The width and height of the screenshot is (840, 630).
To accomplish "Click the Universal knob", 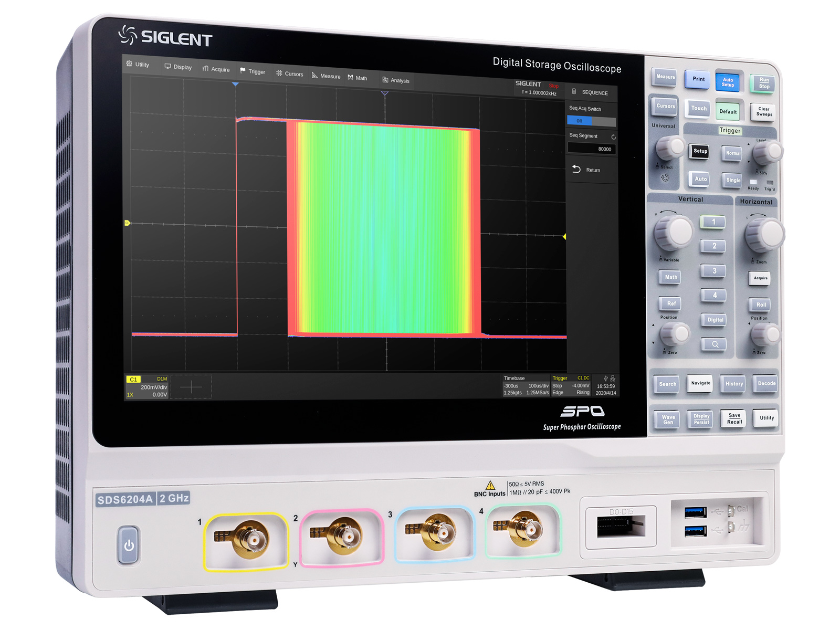I will coord(670,148).
